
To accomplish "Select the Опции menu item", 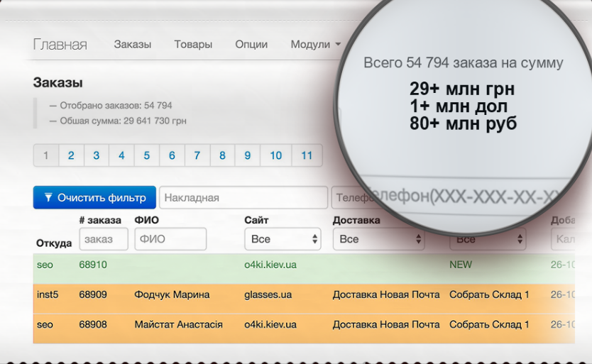I will point(251,45).
